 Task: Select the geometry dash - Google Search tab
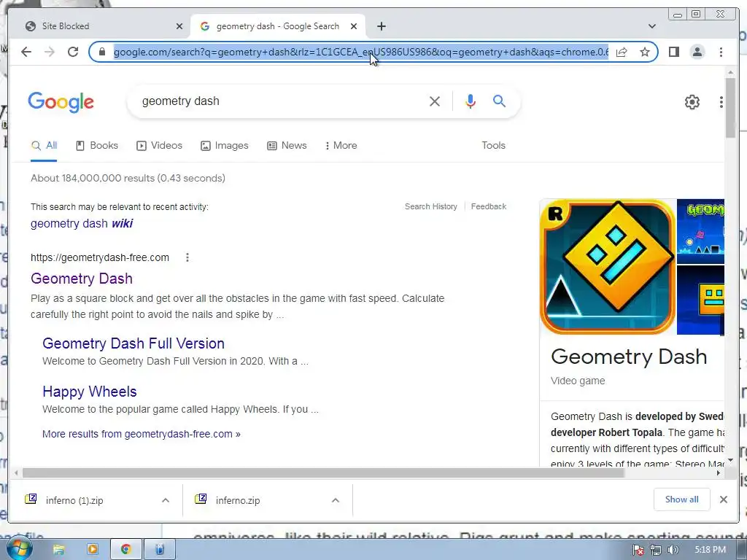click(x=278, y=26)
